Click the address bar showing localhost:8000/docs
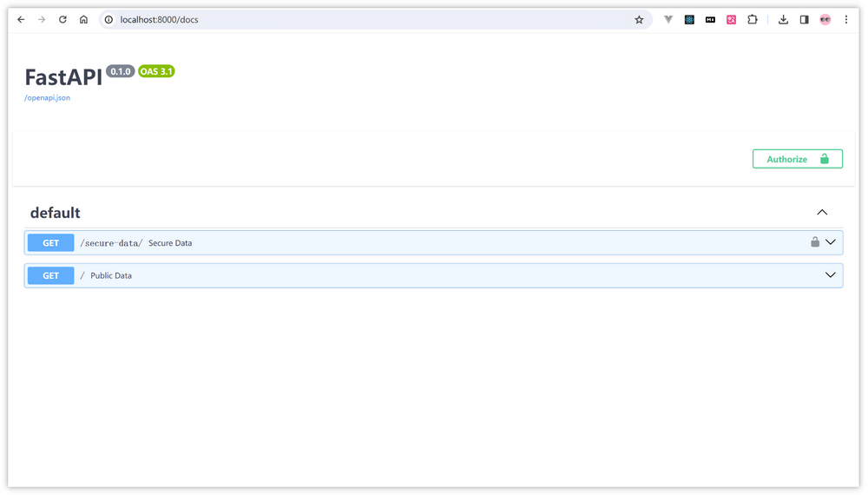The image size is (868, 495). (347, 19)
